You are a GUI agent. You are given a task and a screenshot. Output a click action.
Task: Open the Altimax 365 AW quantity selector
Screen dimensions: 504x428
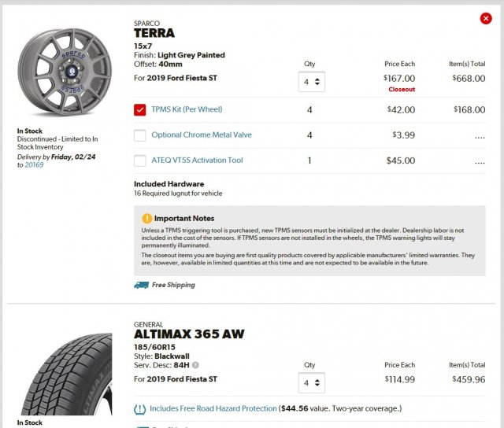309,383
